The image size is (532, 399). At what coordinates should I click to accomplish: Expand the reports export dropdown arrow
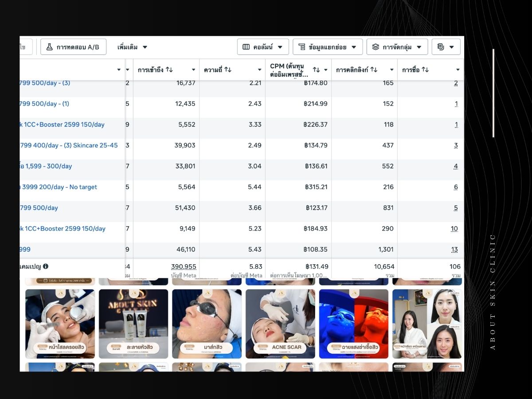tap(452, 47)
